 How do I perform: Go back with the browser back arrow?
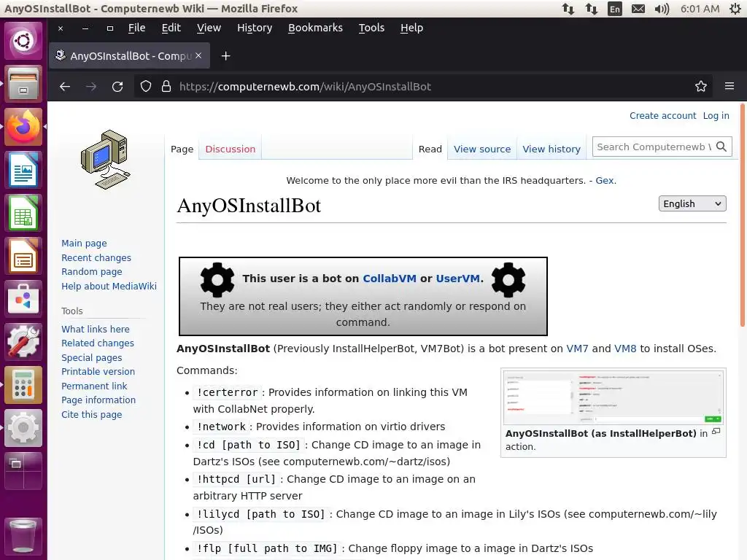[65, 86]
